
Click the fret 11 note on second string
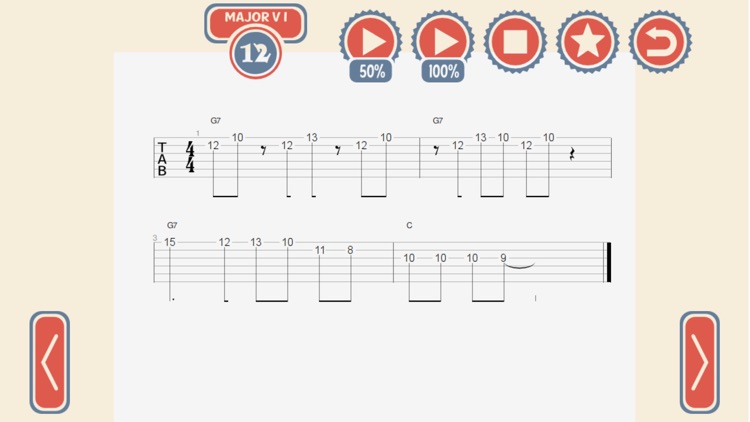(x=320, y=250)
